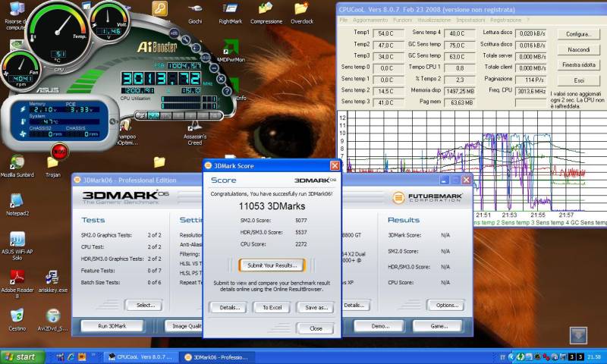The height and width of the screenshot is (364, 607).
Task: Launch the AMDPwrMon desktop shortcut
Action: [x=231, y=51]
